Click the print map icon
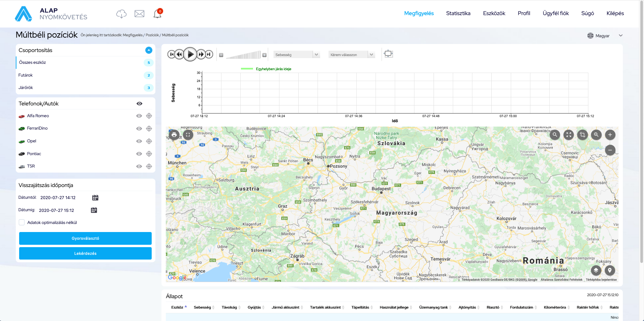 174,135
